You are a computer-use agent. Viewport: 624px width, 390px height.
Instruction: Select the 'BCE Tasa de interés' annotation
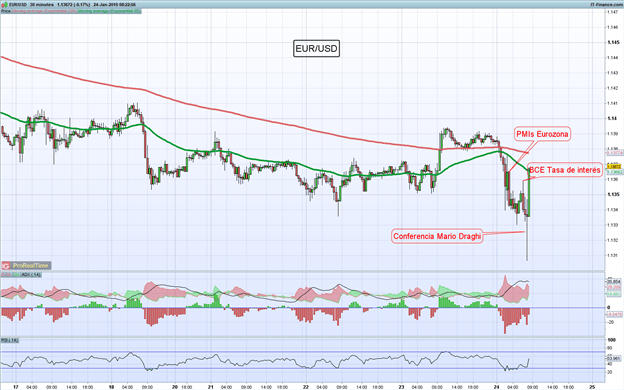(564, 170)
